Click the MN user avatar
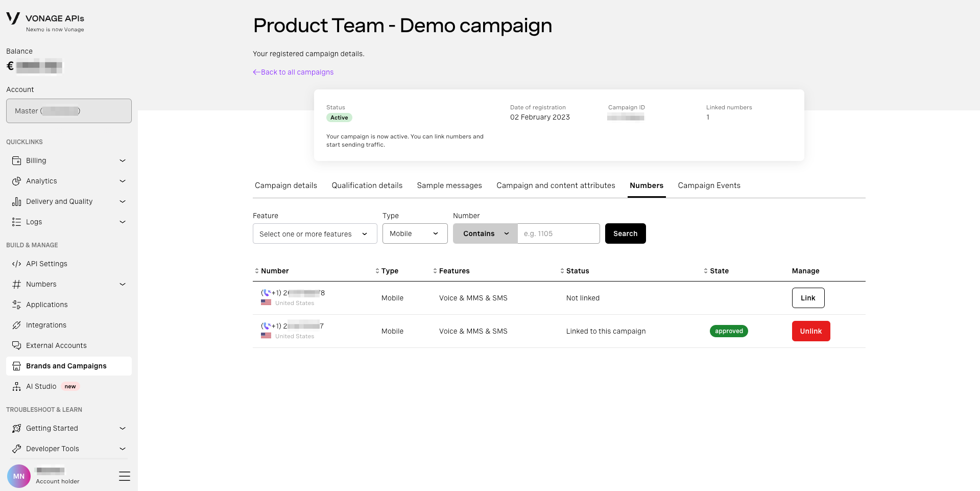 click(19, 476)
